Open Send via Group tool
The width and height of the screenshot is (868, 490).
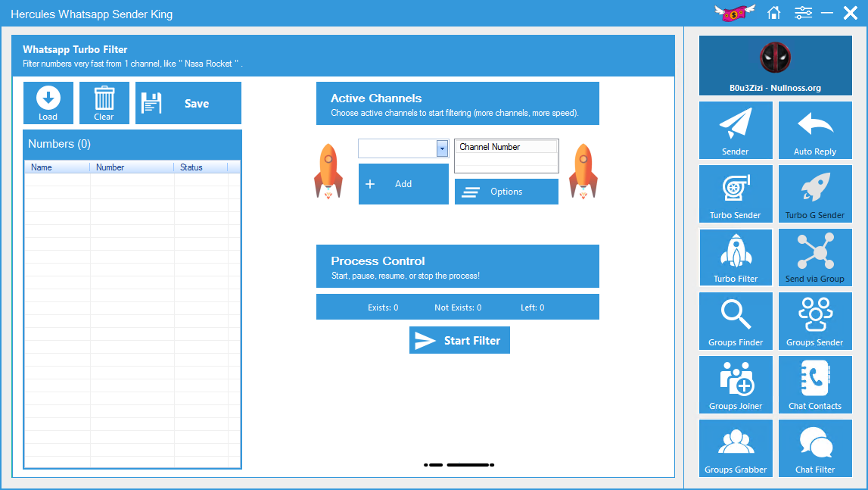(815, 257)
